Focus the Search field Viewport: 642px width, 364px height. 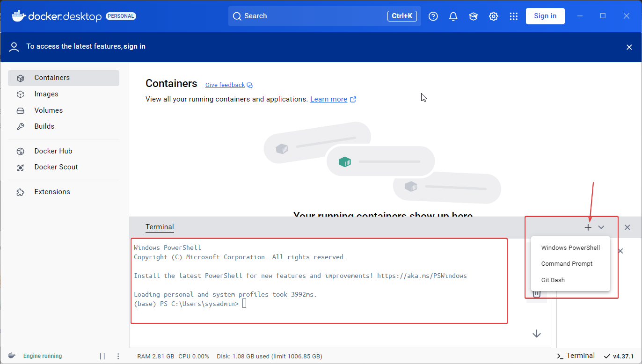coord(325,16)
